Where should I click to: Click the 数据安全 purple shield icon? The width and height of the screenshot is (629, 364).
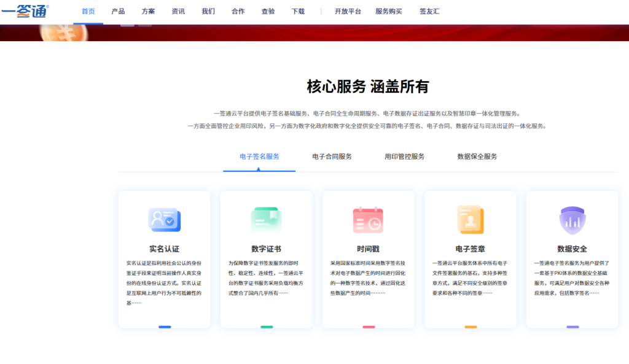tap(572, 220)
